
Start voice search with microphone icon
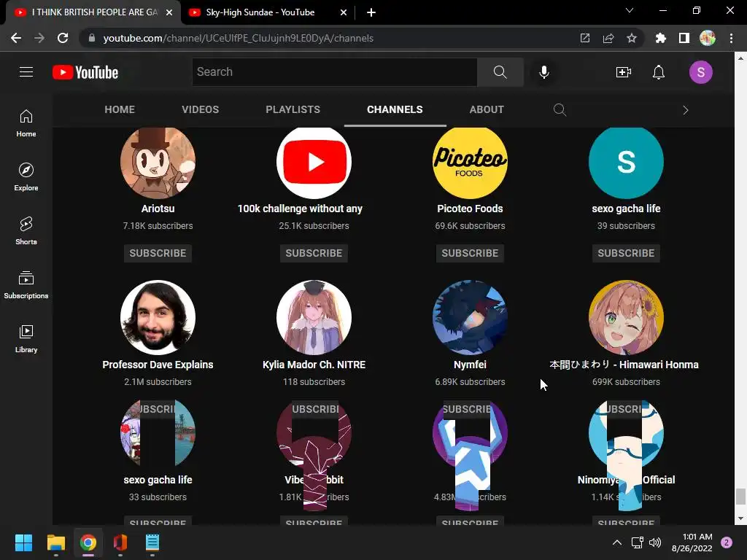543,72
